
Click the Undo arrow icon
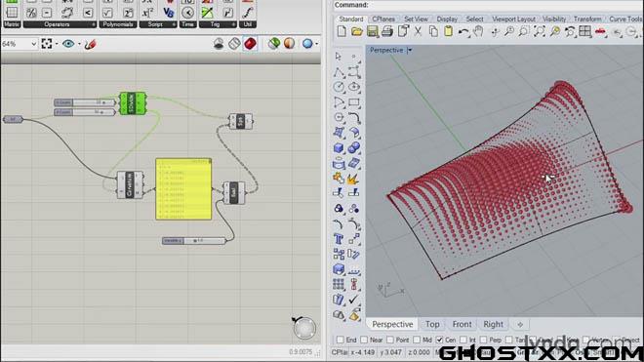pyautogui.click(x=463, y=31)
